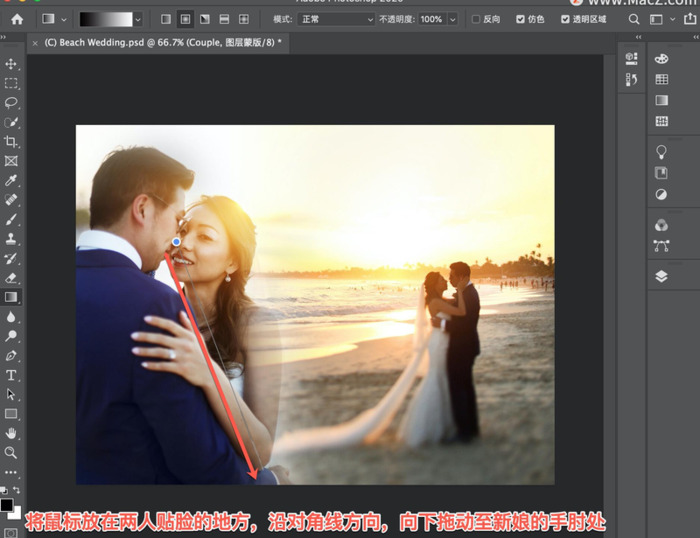Choose Angle gradient style
700x538 pixels.
click(x=205, y=19)
